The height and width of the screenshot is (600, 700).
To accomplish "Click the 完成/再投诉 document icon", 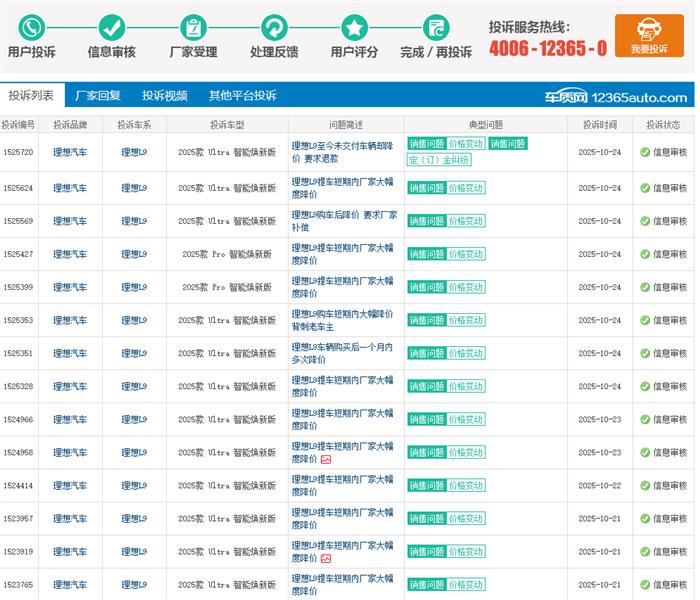I will click(436, 27).
